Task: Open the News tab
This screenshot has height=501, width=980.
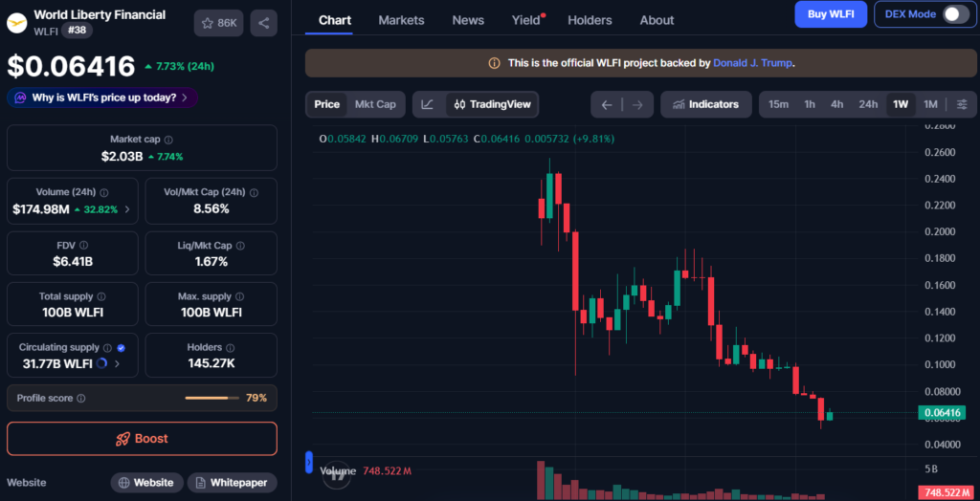Action: [x=468, y=20]
